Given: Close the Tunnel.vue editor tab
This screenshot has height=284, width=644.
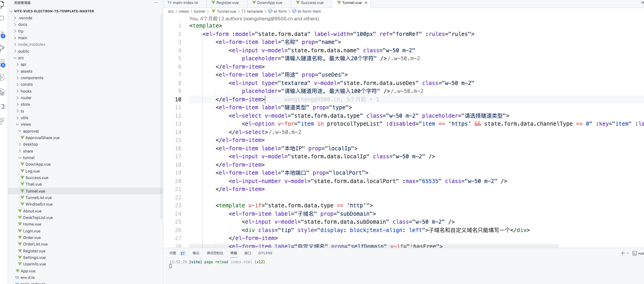Looking at the screenshot, I should (366, 3).
